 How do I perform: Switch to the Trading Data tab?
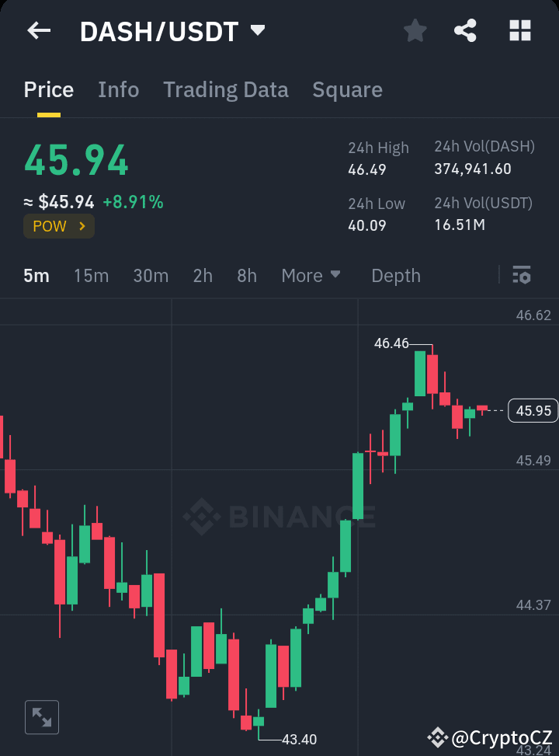pyautogui.click(x=225, y=89)
